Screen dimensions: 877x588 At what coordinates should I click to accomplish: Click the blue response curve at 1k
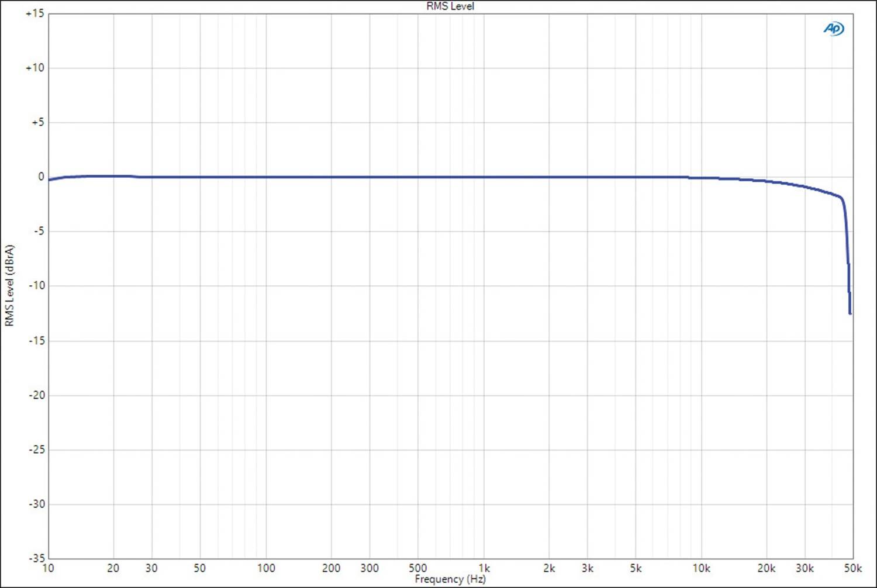[484, 177]
